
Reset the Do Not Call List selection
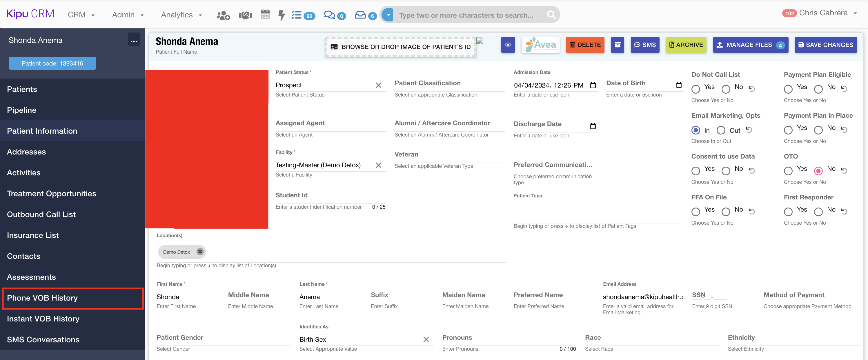tap(751, 89)
